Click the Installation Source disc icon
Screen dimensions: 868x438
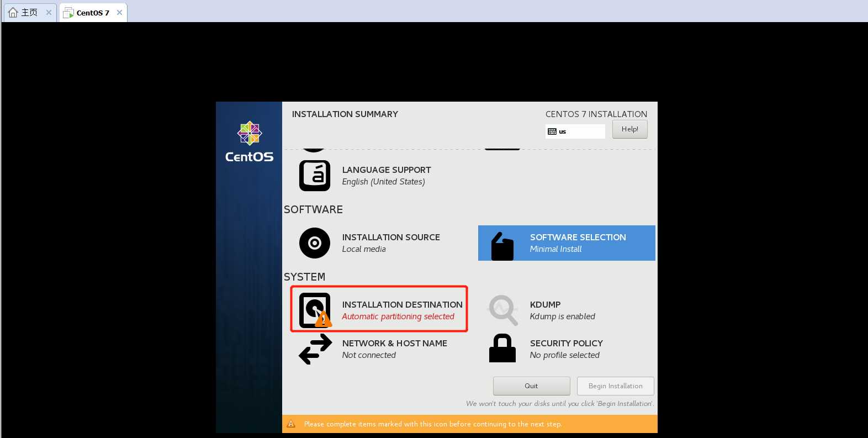(x=315, y=243)
